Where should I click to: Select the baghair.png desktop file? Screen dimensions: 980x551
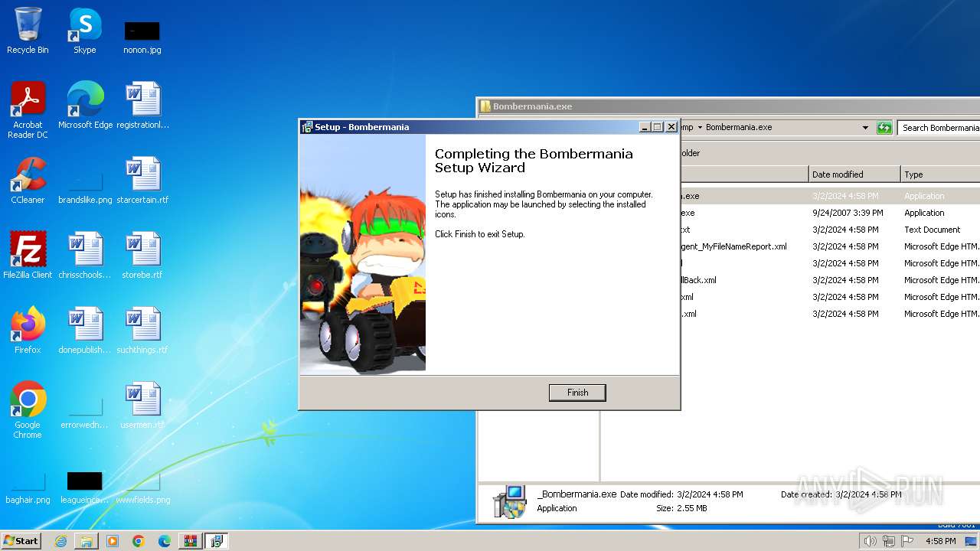tap(28, 488)
